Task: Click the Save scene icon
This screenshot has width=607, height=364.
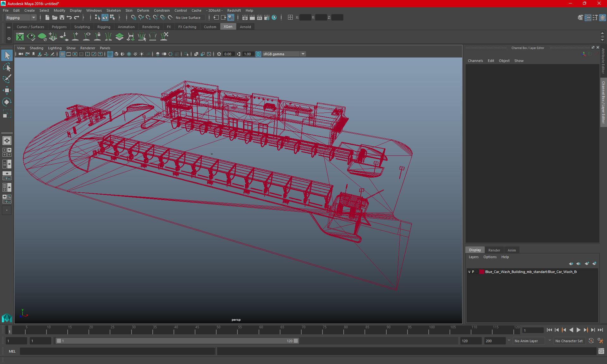Action: 62,18
